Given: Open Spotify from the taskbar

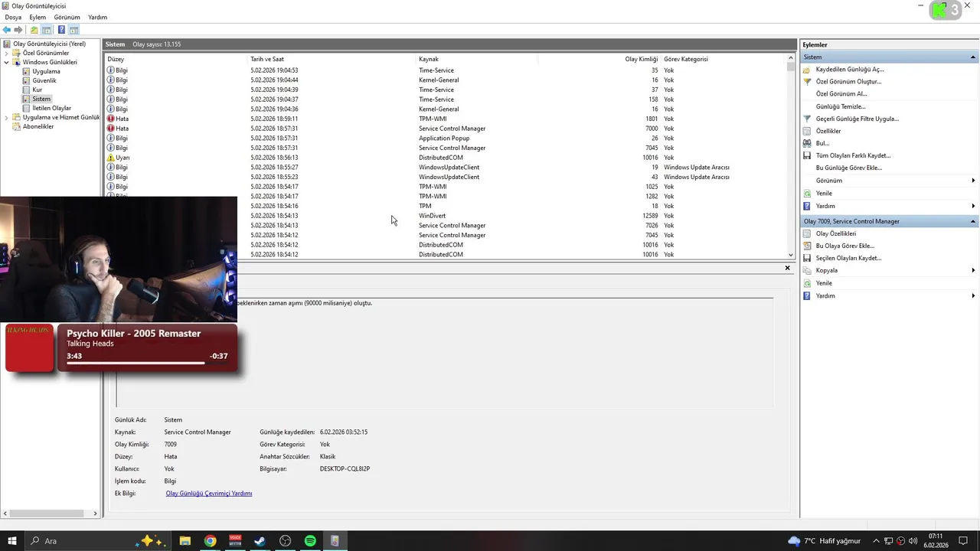Looking at the screenshot, I should pyautogui.click(x=310, y=541).
